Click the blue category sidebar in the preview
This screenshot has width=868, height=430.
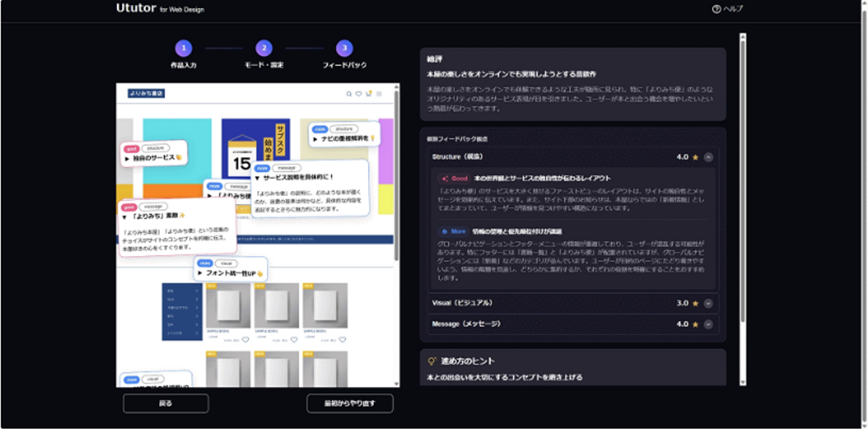click(x=182, y=311)
